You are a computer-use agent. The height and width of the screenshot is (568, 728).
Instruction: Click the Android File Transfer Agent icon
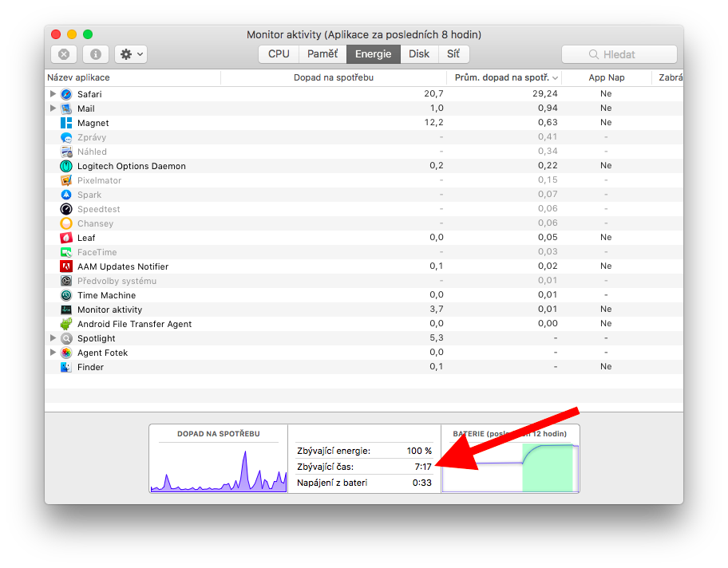[x=66, y=324]
